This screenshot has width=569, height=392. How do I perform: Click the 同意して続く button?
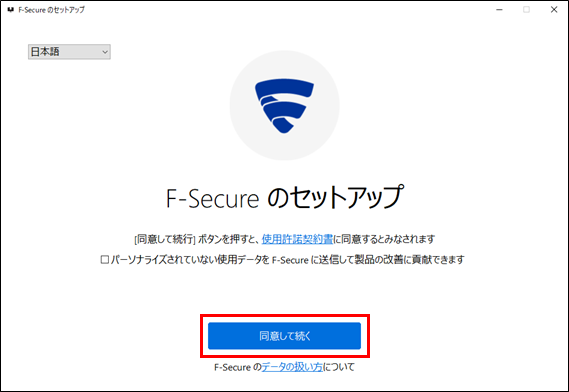pyautogui.click(x=284, y=336)
